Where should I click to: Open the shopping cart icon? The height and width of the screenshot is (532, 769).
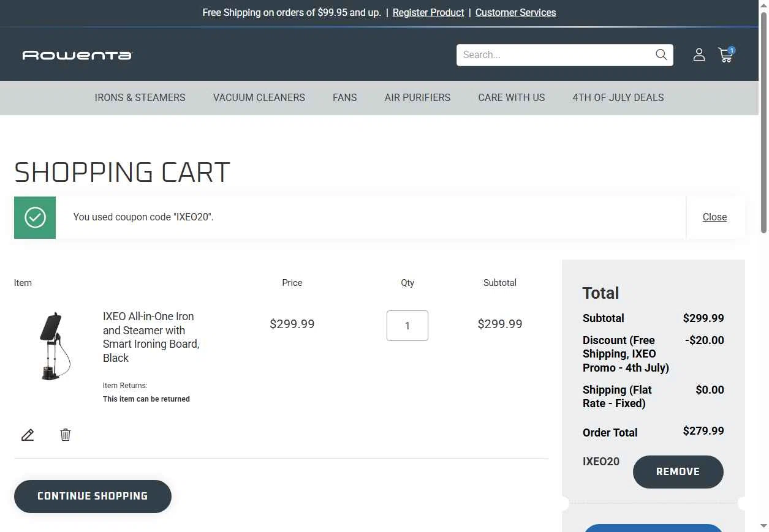coord(726,54)
